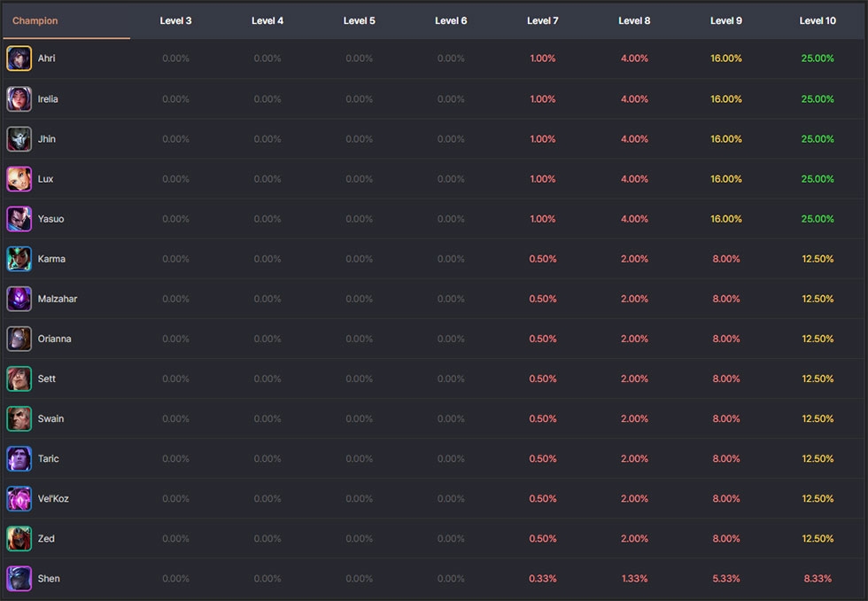Select Lux's Level 9 value 16.00%

(x=726, y=179)
